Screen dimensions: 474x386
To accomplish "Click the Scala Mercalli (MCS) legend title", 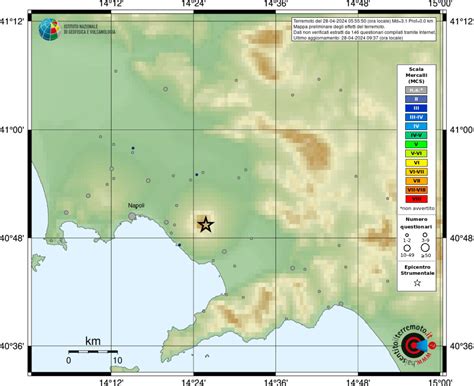I will pyautogui.click(x=416, y=75).
